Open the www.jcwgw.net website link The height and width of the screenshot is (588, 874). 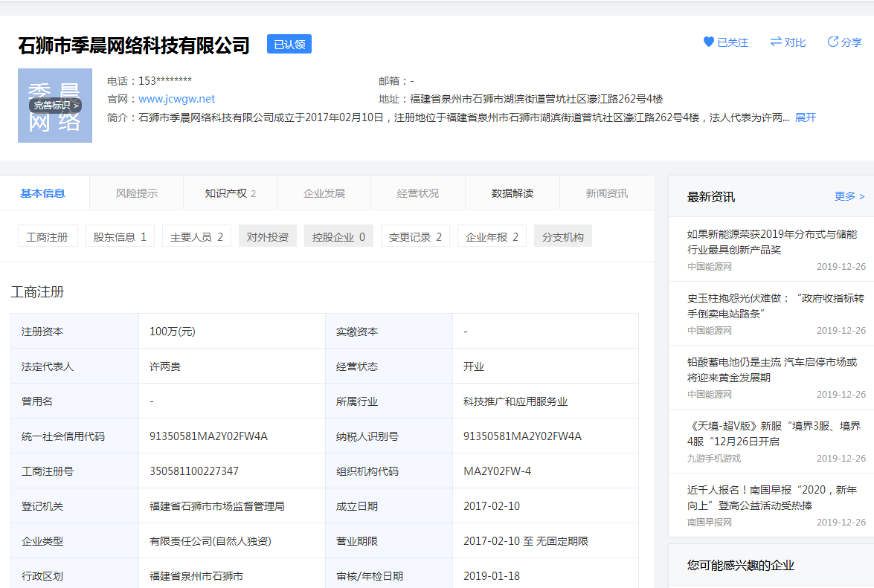point(176,99)
